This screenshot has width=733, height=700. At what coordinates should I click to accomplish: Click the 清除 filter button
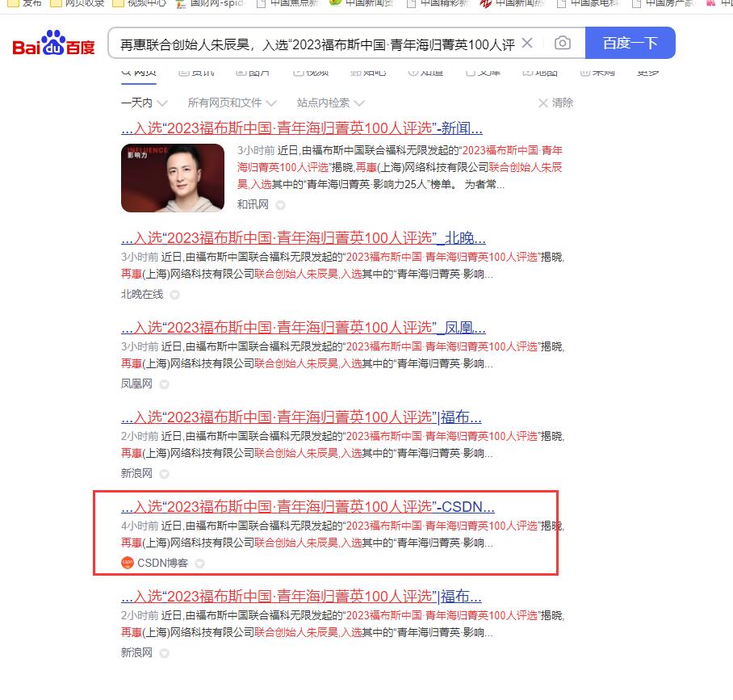point(556,103)
